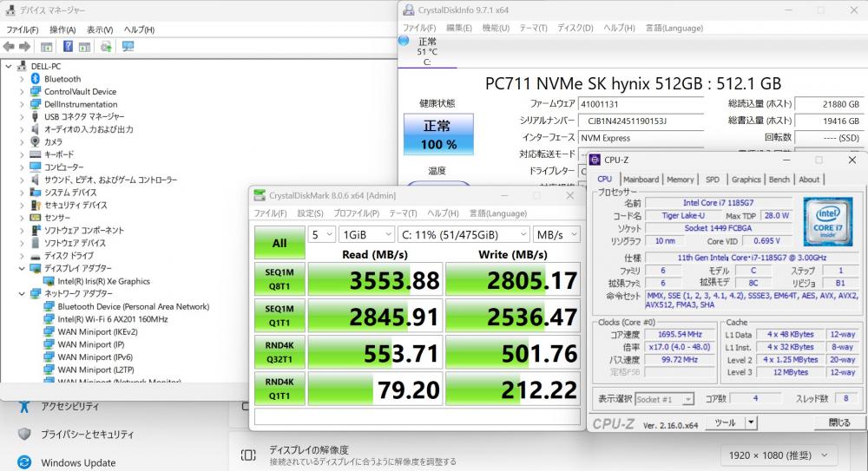Click the 正常 100% health status box
Screen dimensions: 868x471
438,134
